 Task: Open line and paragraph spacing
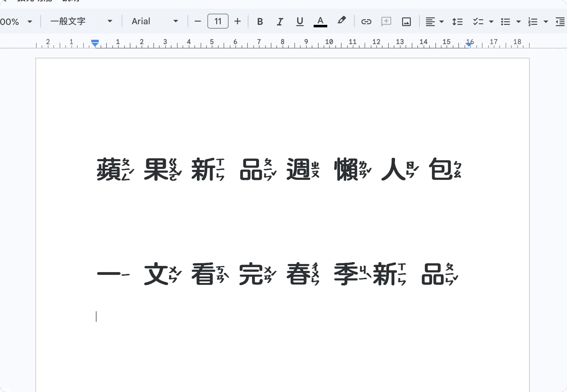(x=457, y=21)
